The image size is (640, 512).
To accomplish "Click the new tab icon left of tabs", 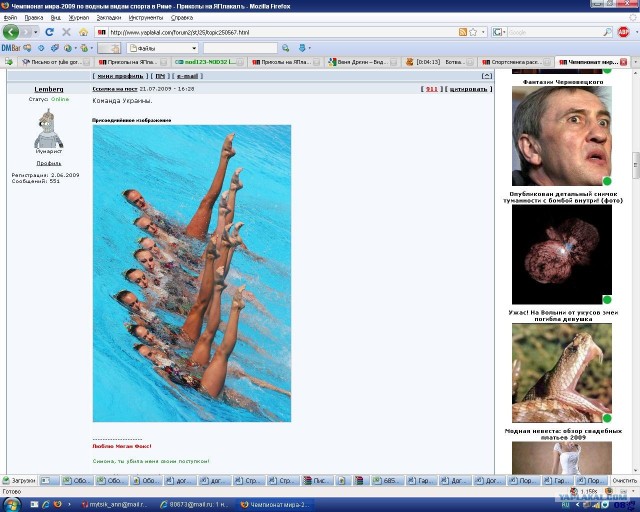I will [x=9, y=62].
